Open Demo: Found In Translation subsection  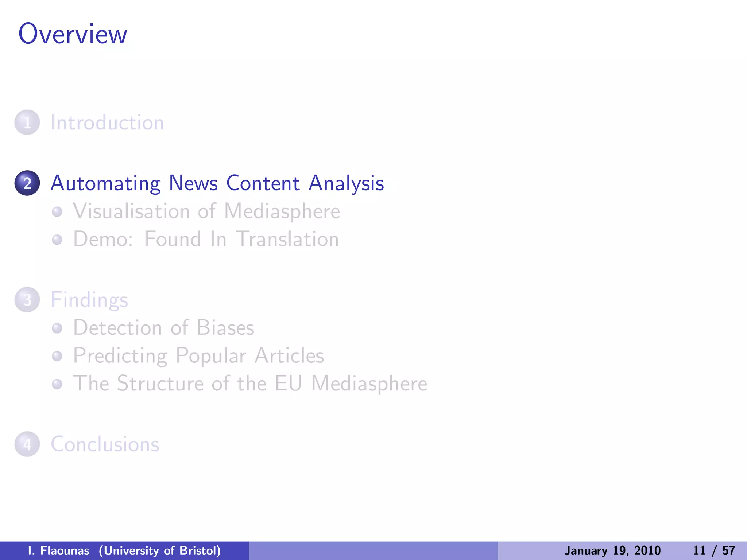tap(206, 239)
